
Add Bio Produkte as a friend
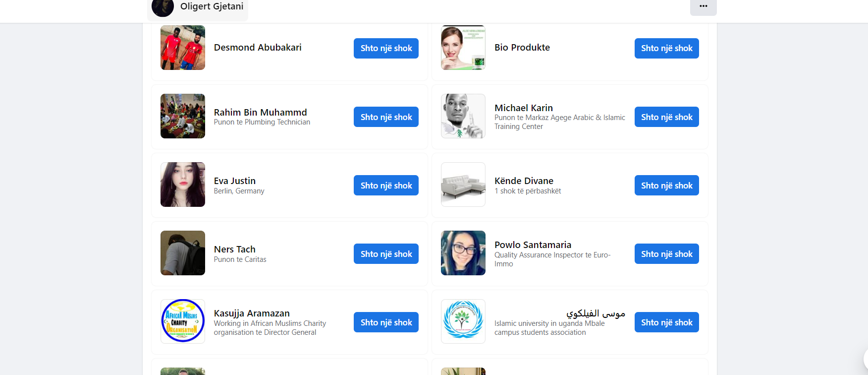click(x=666, y=48)
